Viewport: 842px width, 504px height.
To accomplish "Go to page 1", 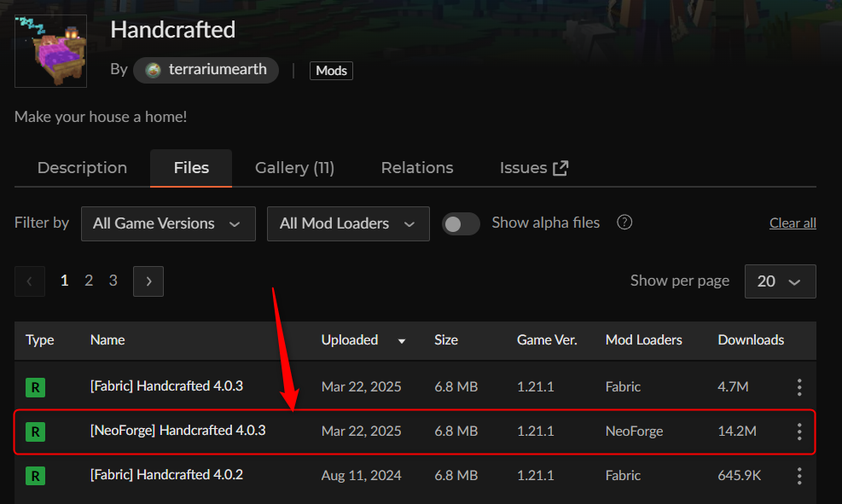I will (65, 281).
